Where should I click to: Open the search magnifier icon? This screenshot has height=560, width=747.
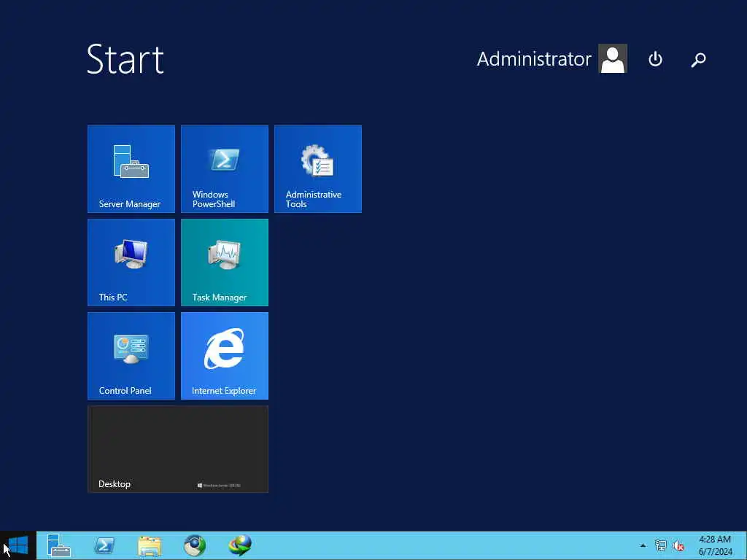pyautogui.click(x=698, y=60)
